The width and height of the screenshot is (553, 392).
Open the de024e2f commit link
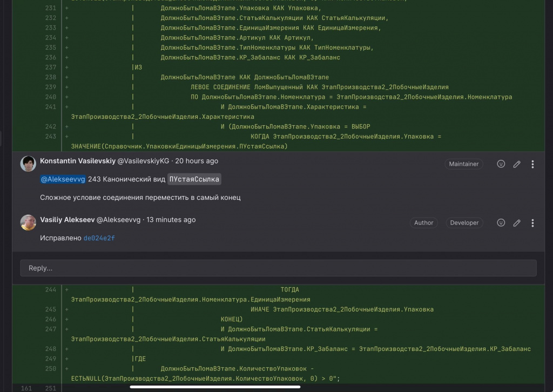pos(99,238)
